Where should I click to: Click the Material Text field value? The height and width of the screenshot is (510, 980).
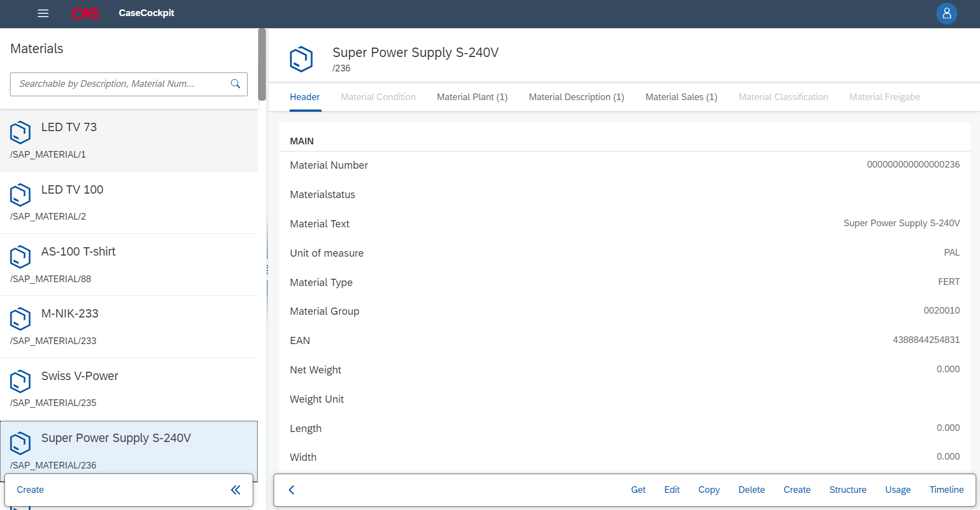coord(902,223)
